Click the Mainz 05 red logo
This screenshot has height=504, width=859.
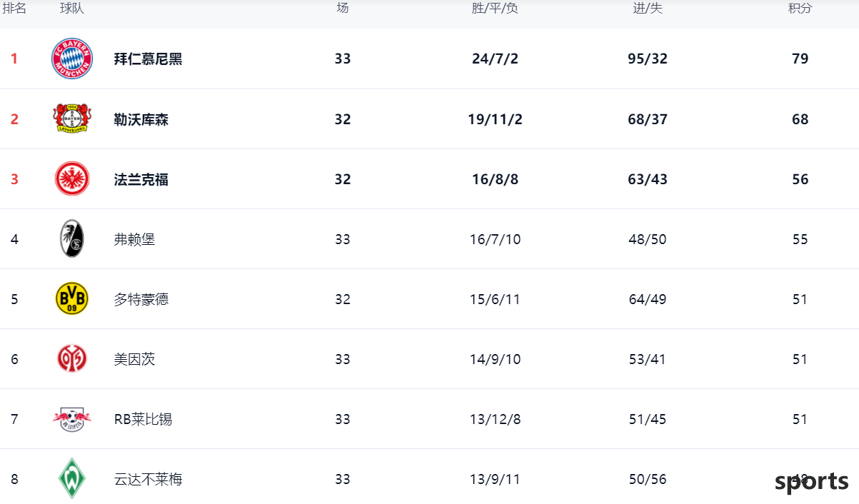point(72,358)
